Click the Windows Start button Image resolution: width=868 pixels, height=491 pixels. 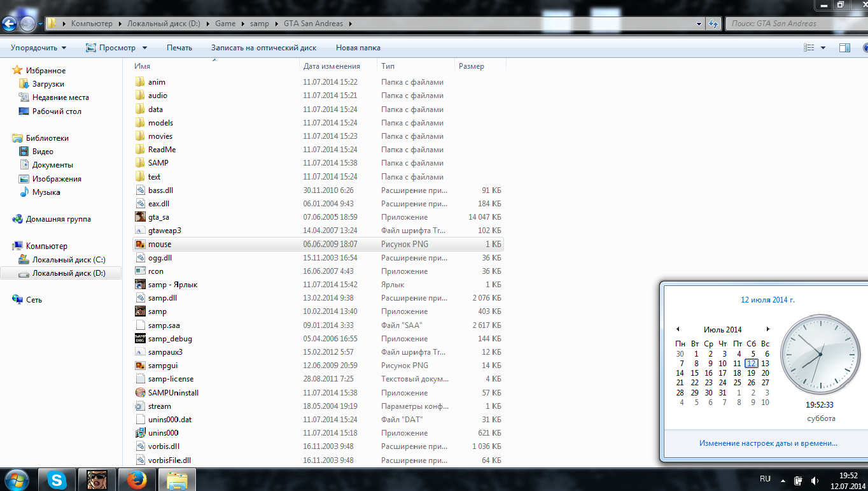tap(17, 480)
